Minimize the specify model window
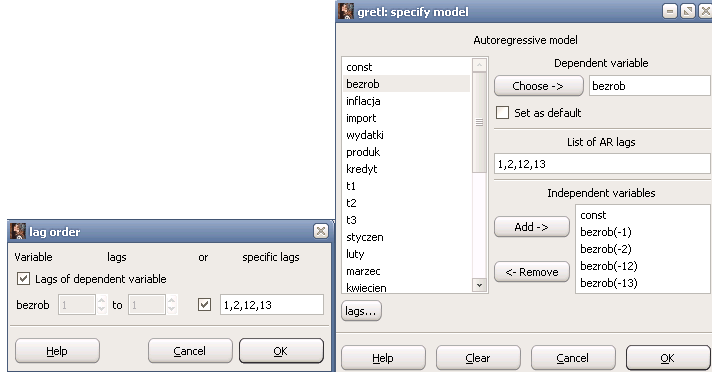712x372 pixels. click(x=670, y=11)
